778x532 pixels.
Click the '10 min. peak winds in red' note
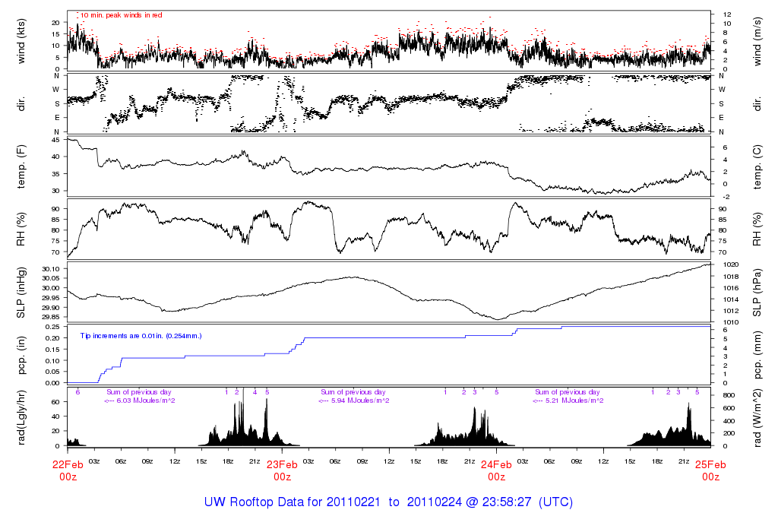point(121,15)
